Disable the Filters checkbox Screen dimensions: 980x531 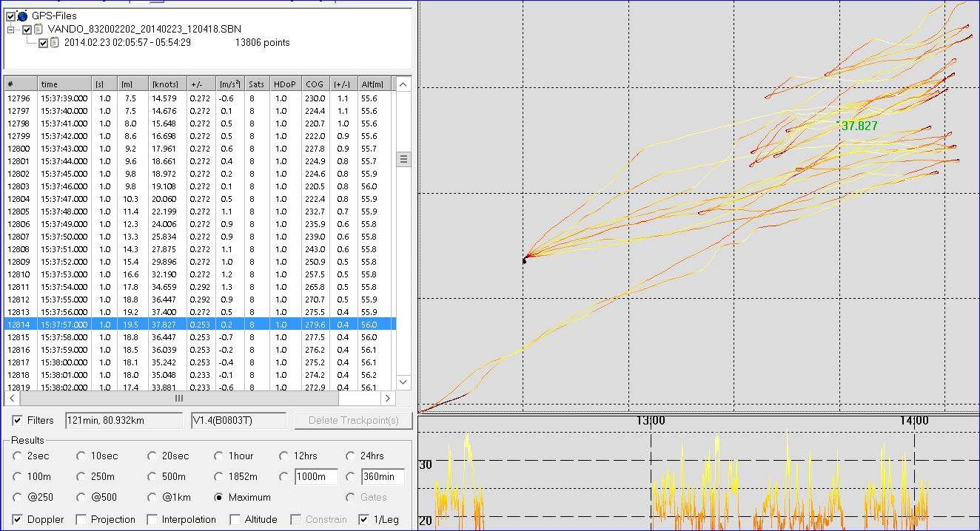pos(18,420)
